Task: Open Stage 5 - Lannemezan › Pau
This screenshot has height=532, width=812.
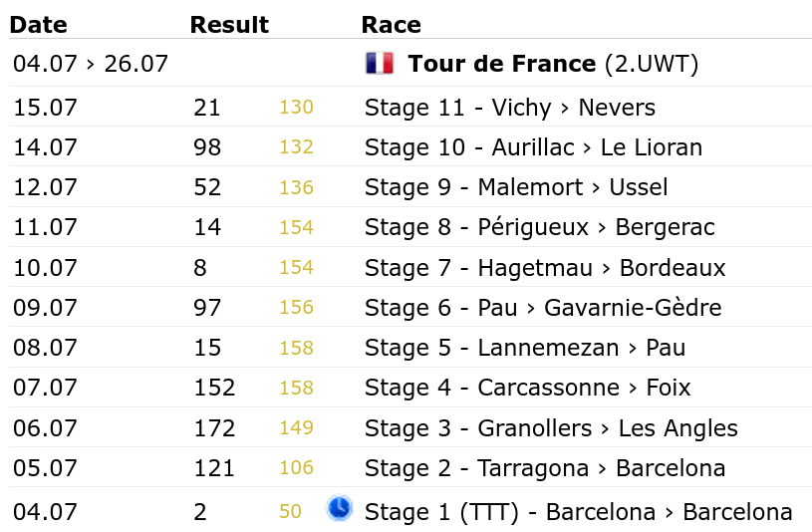Action: tap(525, 348)
